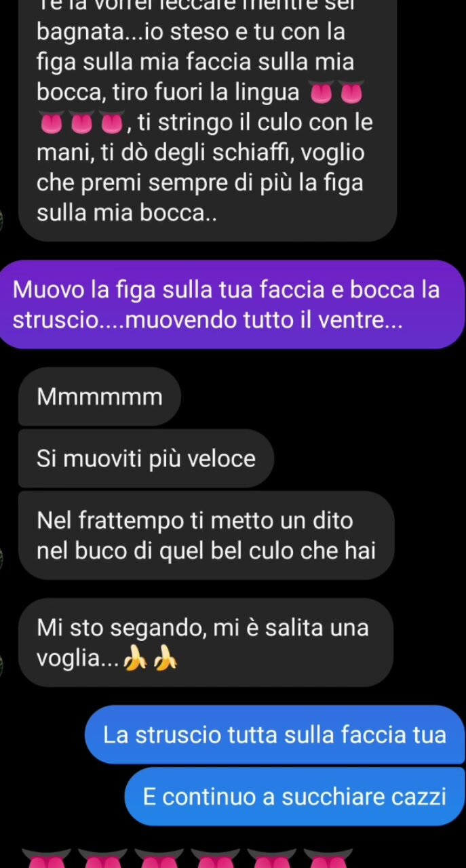
Task: Tap the second banana emoji in the message
Action: coord(166,656)
